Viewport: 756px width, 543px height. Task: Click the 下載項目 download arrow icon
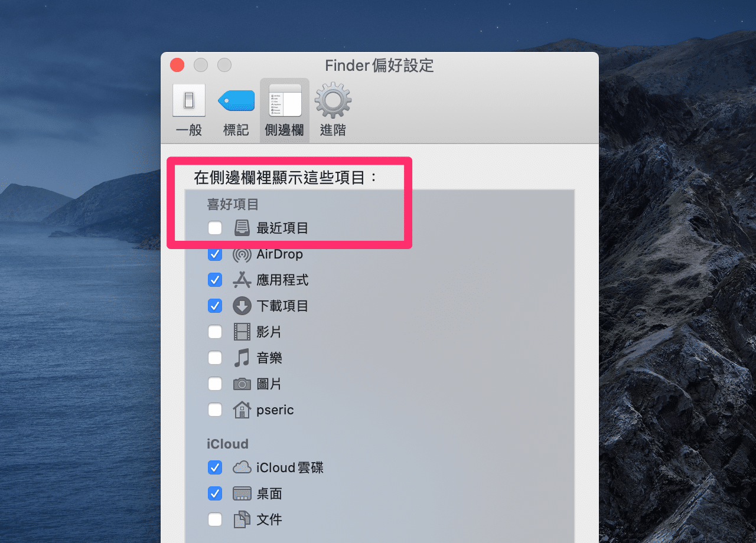click(x=242, y=306)
